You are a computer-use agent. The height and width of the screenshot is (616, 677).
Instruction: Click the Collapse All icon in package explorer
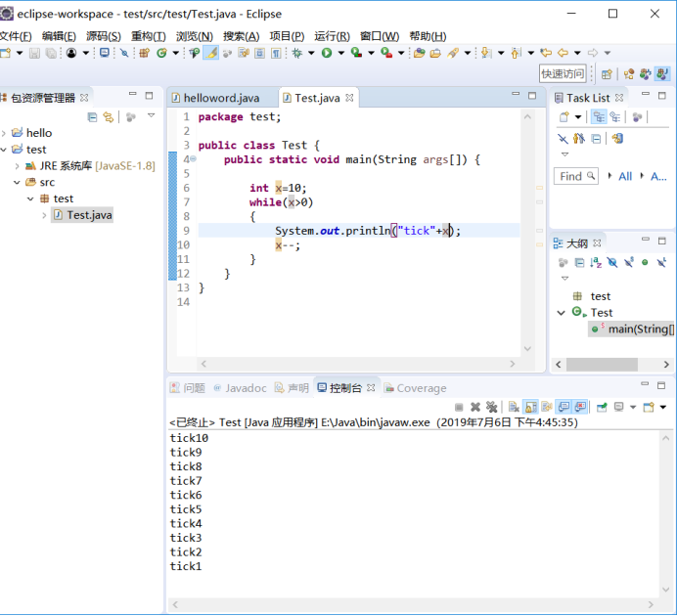[92, 116]
